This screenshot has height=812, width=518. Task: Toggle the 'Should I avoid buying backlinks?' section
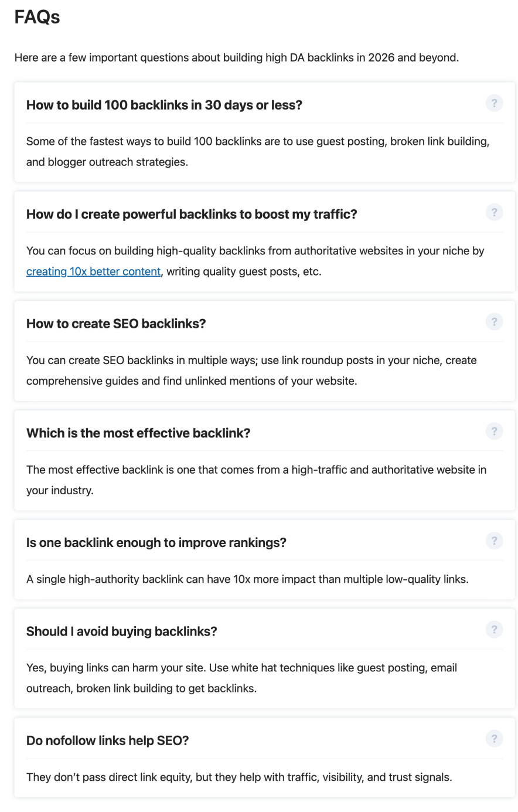(x=121, y=630)
